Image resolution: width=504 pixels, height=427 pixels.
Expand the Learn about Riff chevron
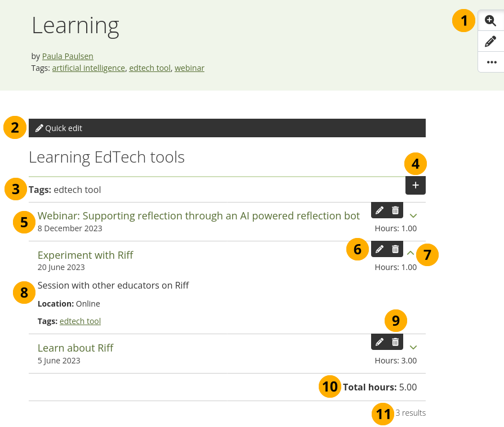(x=413, y=347)
